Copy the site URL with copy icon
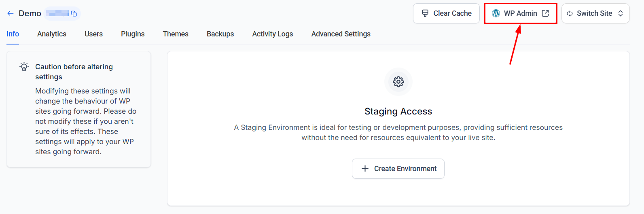The width and height of the screenshot is (644, 214). [74, 14]
